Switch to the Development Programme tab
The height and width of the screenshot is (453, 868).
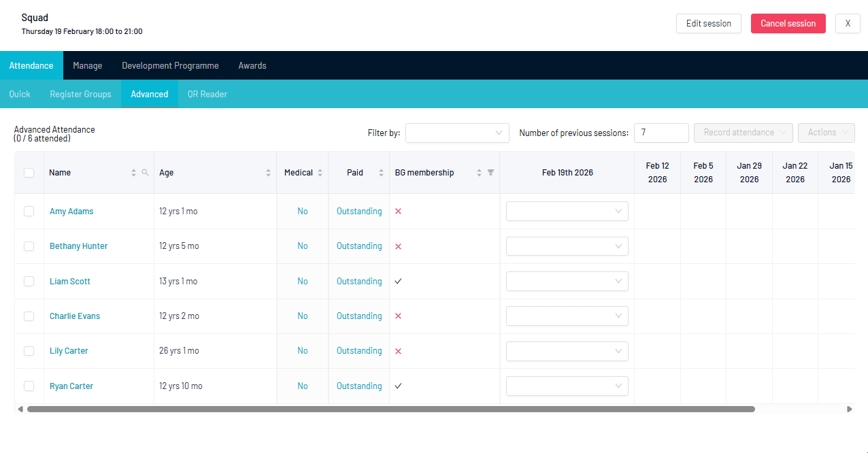click(170, 66)
